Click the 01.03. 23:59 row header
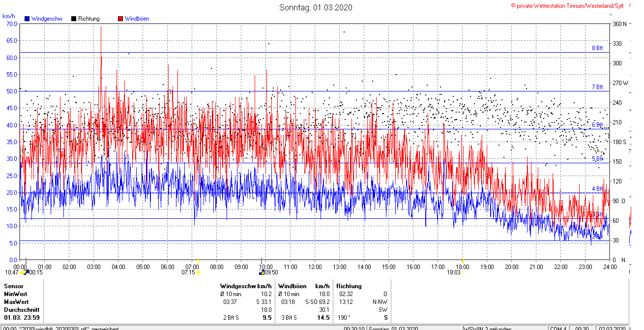Screen dimensions: 644x330 point(22,318)
